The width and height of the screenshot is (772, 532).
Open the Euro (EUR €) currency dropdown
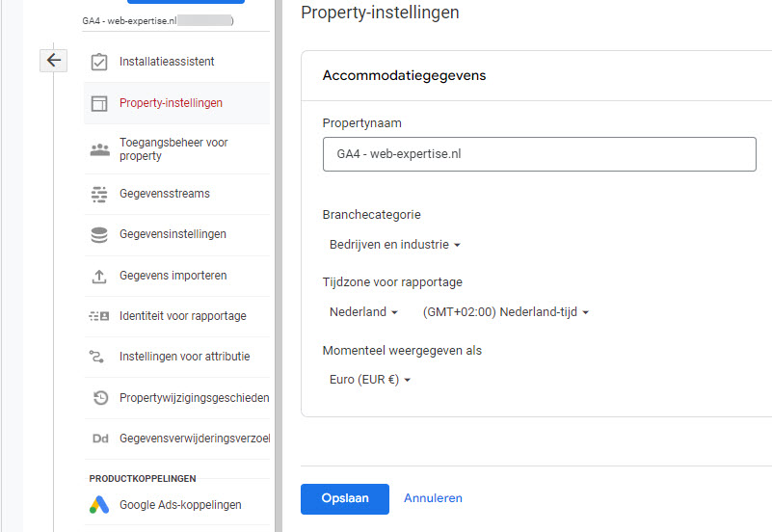point(370,380)
